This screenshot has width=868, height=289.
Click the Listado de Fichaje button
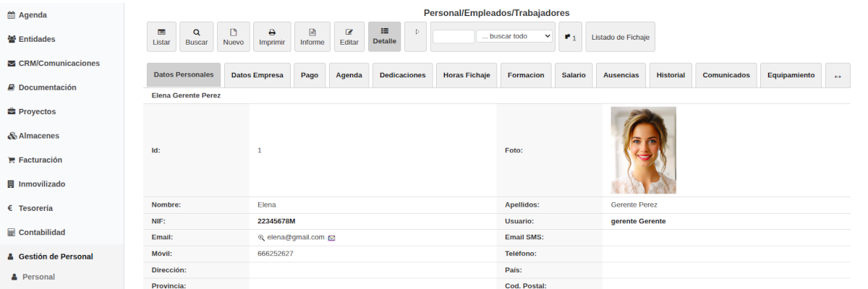621,37
